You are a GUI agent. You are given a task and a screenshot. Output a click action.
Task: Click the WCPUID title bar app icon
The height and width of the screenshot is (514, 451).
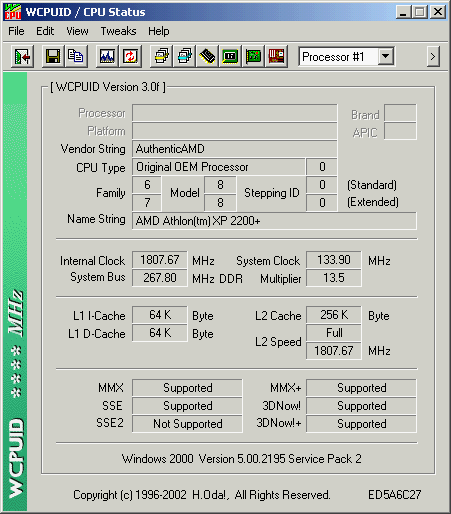click(13, 12)
